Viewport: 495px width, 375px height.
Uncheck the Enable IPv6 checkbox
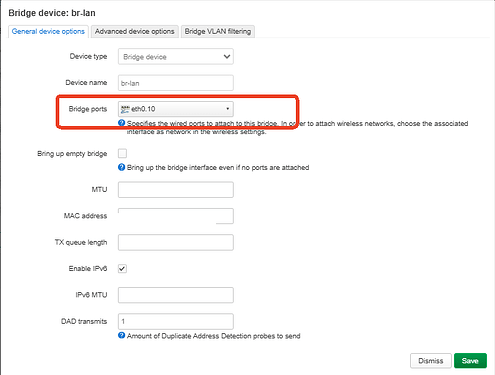click(122, 269)
